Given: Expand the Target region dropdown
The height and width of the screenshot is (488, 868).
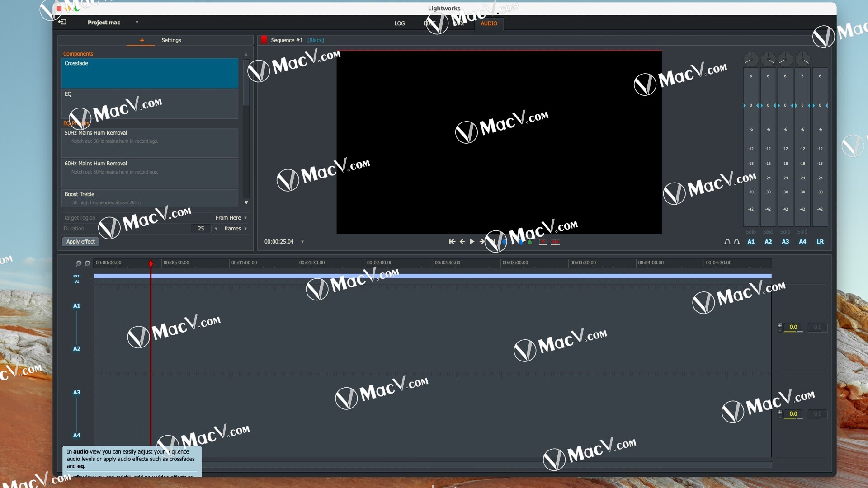Looking at the screenshot, I should pyautogui.click(x=245, y=217).
